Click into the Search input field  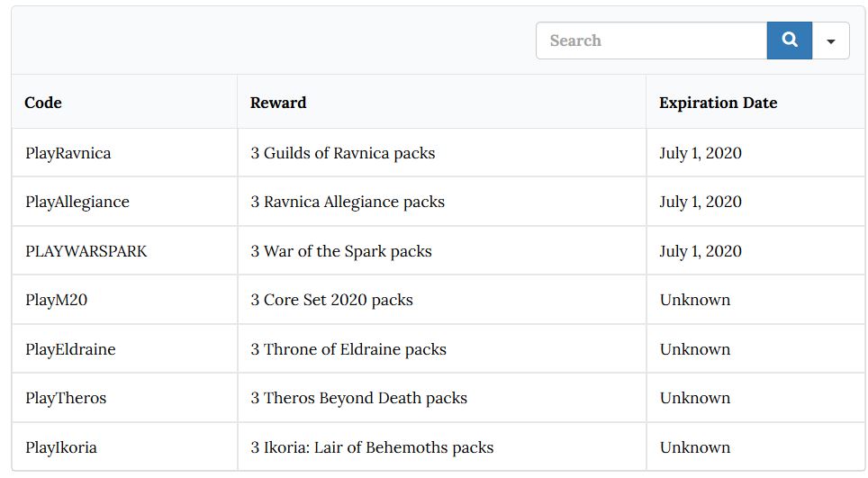click(650, 41)
